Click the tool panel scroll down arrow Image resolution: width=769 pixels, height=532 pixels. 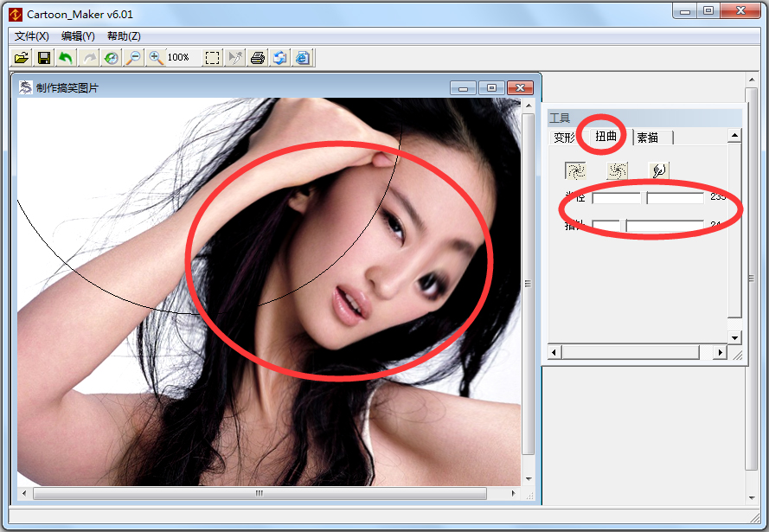(x=734, y=337)
